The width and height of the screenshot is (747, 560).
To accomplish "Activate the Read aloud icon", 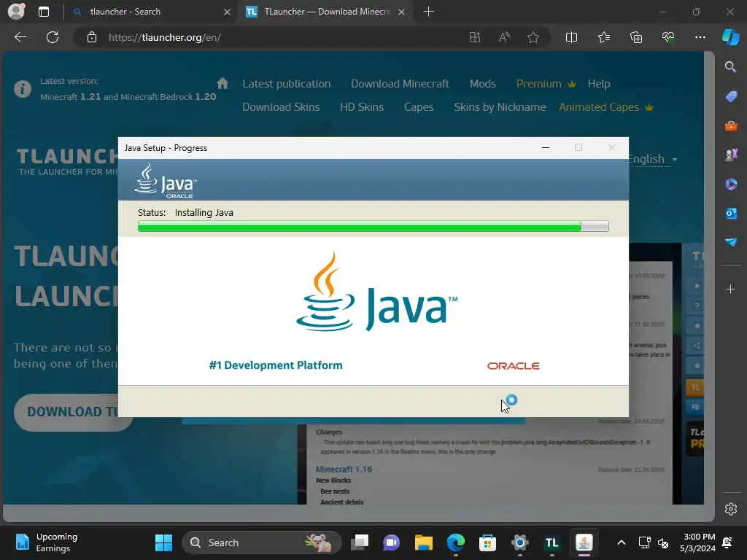I will (504, 37).
